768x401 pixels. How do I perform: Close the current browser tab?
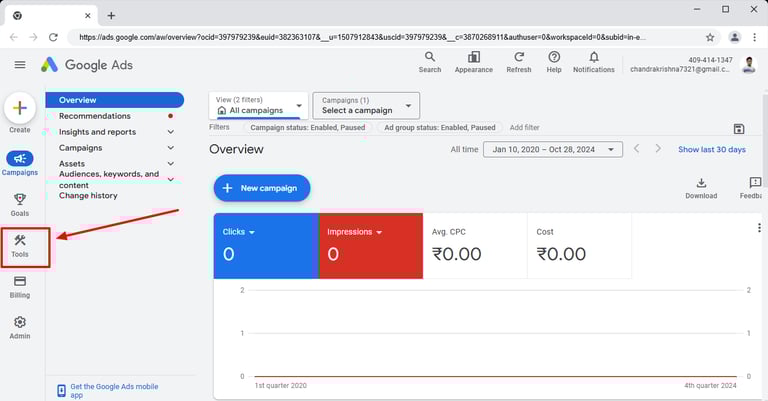(x=88, y=16)
